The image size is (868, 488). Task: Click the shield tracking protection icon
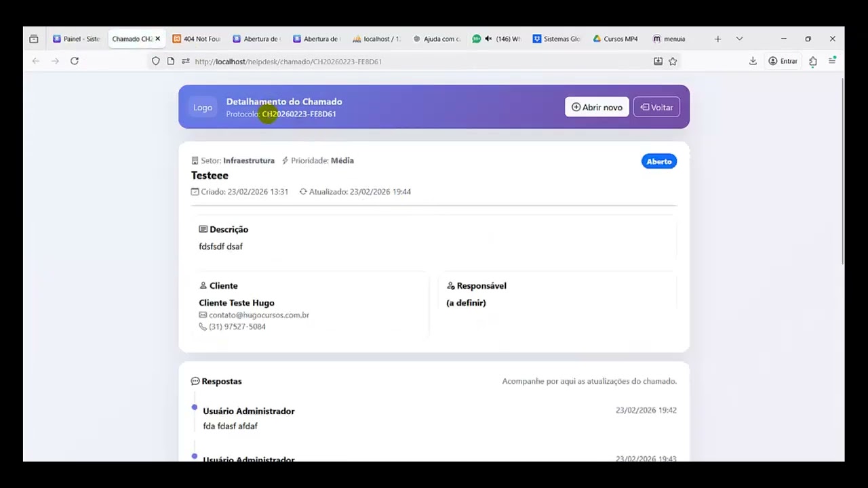click(x=156, y=61)
